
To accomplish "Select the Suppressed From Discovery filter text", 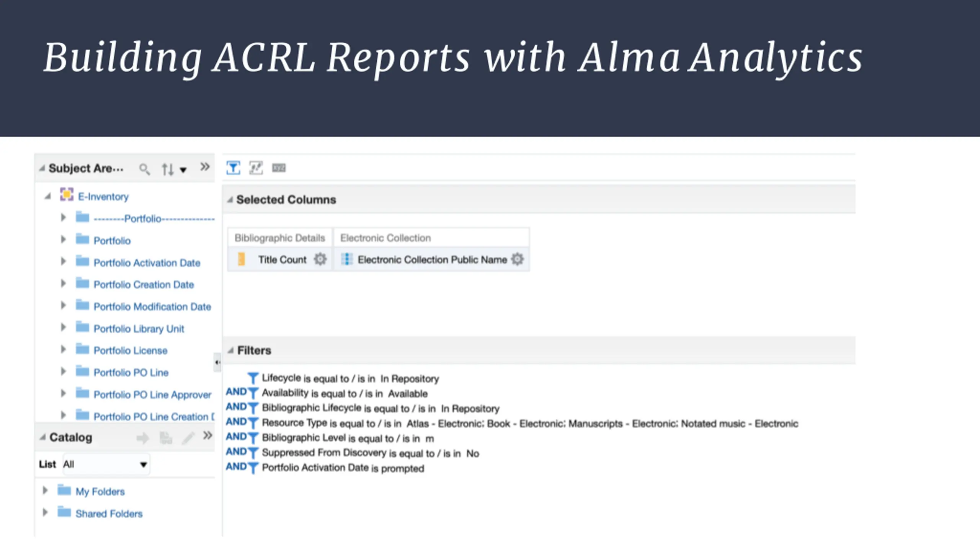I will tap(370, 453).
